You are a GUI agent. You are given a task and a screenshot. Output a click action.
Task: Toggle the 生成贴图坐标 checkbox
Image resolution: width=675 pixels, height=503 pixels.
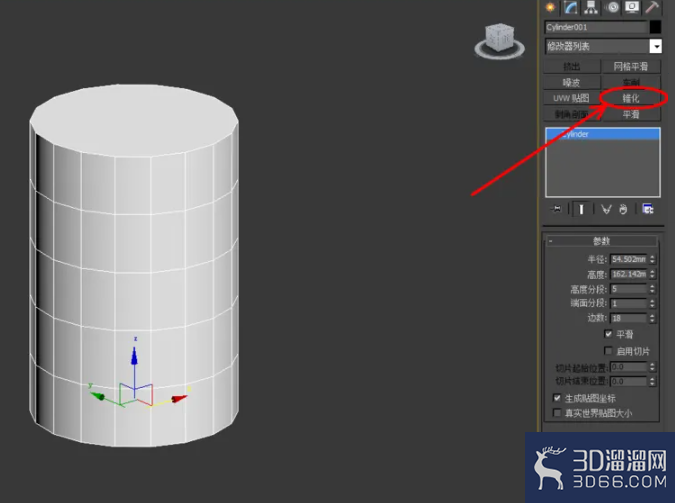(x=557, y=397)
